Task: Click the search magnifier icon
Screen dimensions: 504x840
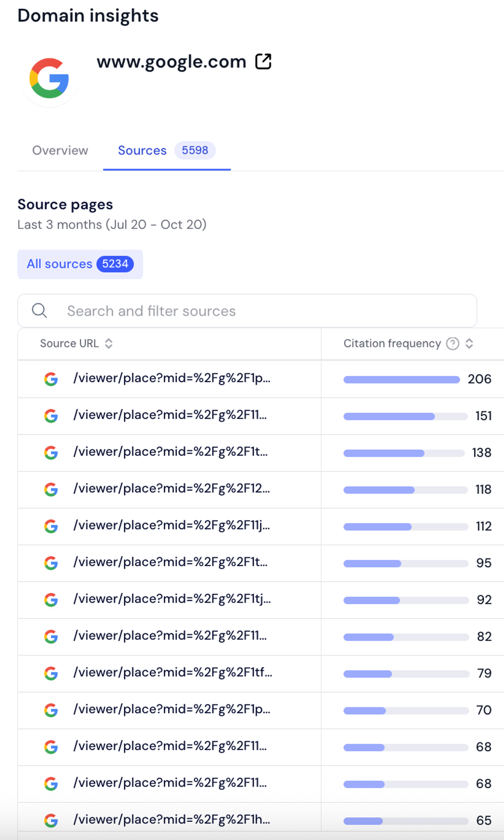Action: pos(39,310)
